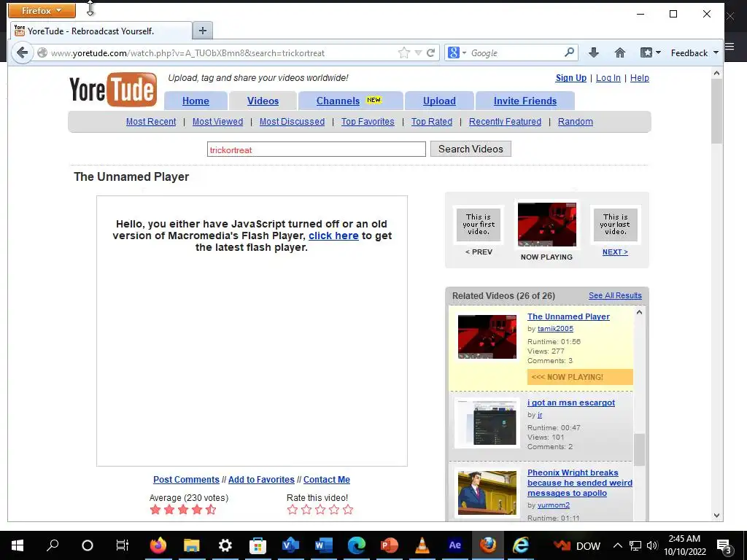Open 'i got an msn escargot' video
The height and width of the screenshot is (560, 747).
pyautogui.click(x=571, y=402)
